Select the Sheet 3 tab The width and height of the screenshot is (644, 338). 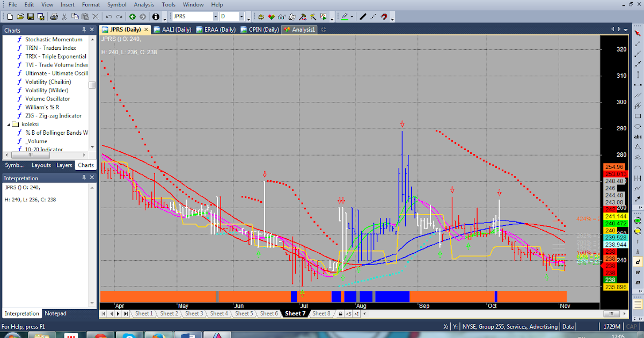click(x=194, y=313)
